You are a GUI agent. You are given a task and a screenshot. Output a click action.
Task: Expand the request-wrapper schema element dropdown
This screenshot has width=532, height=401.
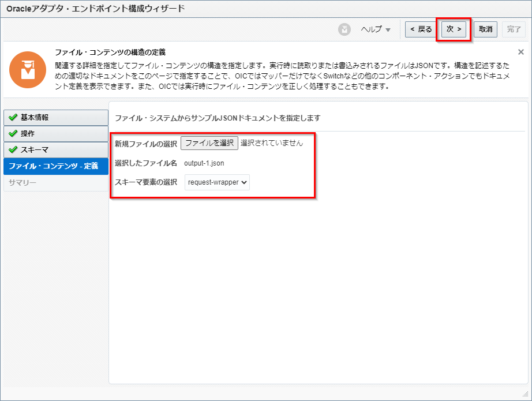(217, 182)
